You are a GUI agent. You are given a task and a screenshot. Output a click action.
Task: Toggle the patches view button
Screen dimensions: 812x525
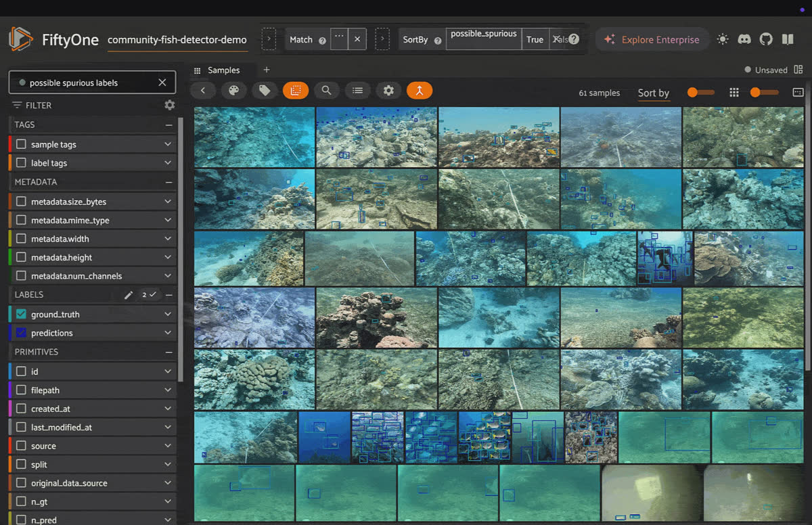click(296, 90)
